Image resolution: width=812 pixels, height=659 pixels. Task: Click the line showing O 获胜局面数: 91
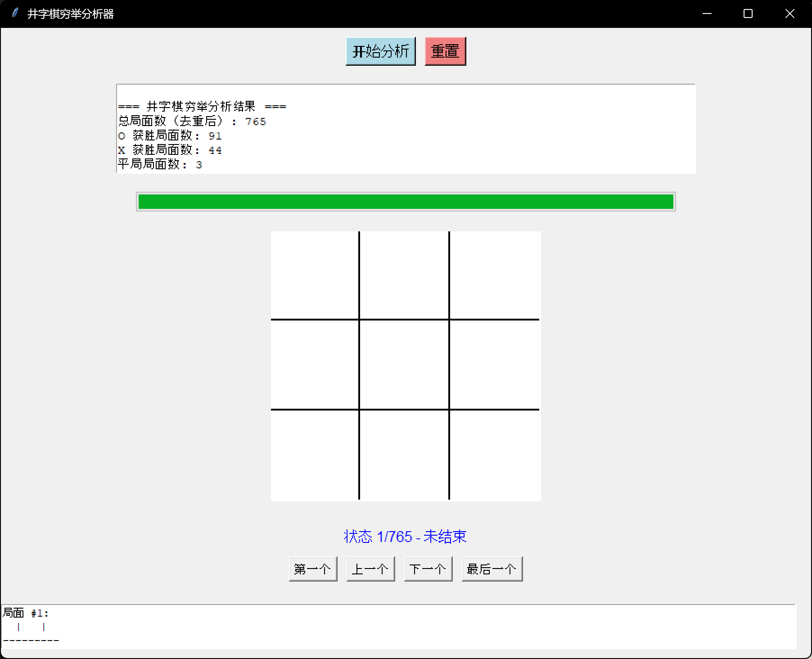coord(170,136)
